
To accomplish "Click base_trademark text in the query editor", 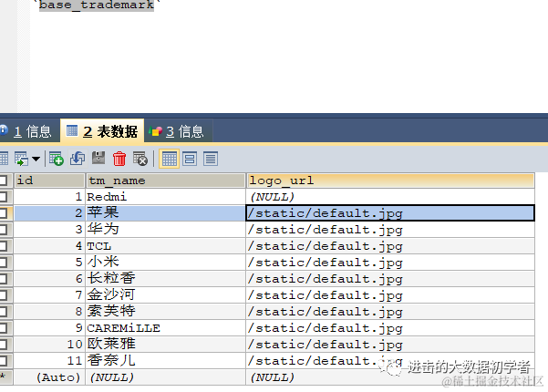I will (97, 5).
